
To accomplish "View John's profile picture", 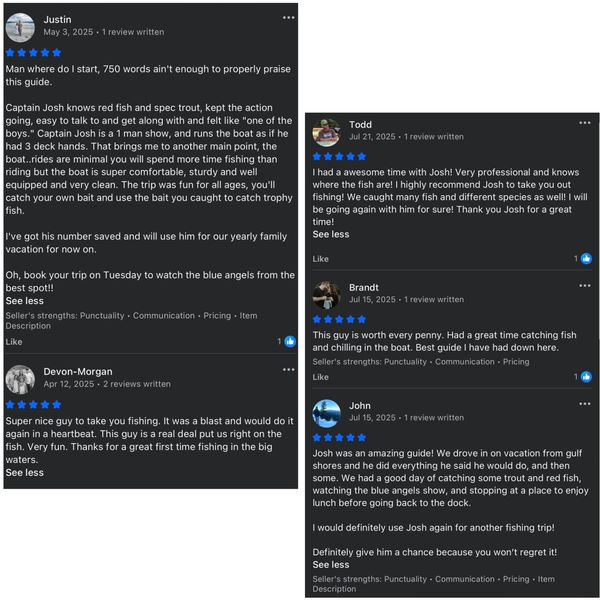I will coord(326,412).
